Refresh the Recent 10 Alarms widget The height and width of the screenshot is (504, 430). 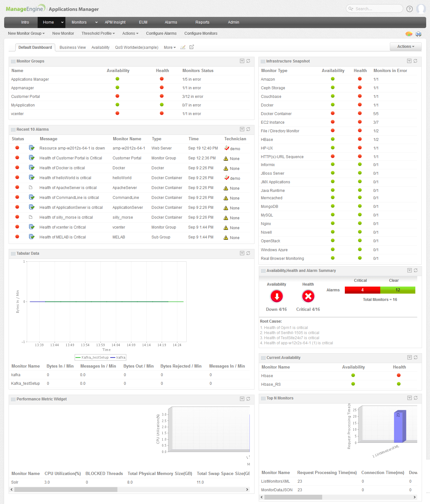coord(248,129)
